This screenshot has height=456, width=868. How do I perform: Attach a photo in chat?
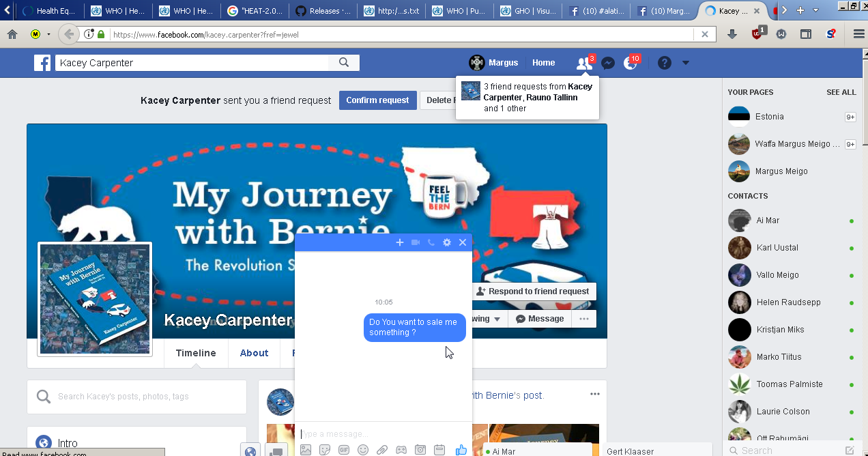306,450
